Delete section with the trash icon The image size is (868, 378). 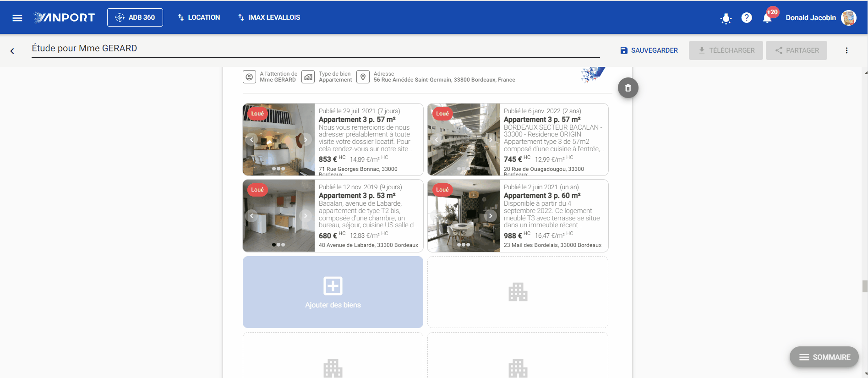628,88
